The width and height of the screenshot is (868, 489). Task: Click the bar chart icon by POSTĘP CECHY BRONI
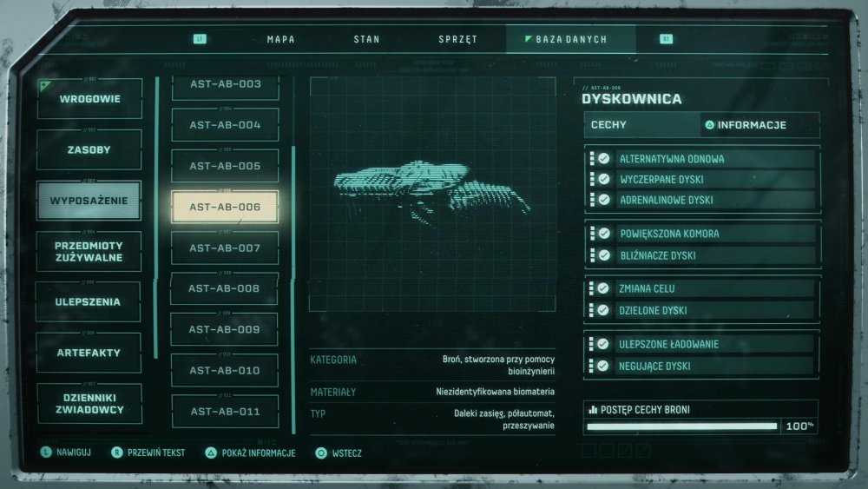pos(593,409)
